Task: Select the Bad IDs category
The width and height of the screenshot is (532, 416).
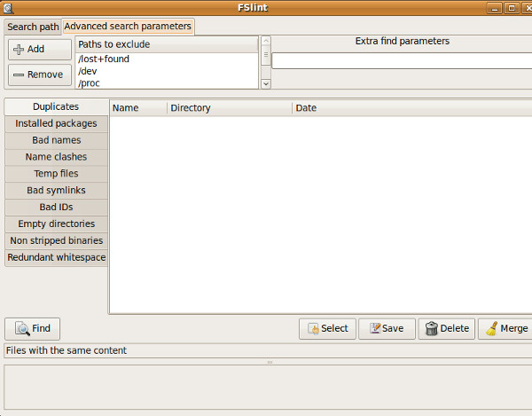Action: pyautogui.click(x=56, y=207)
